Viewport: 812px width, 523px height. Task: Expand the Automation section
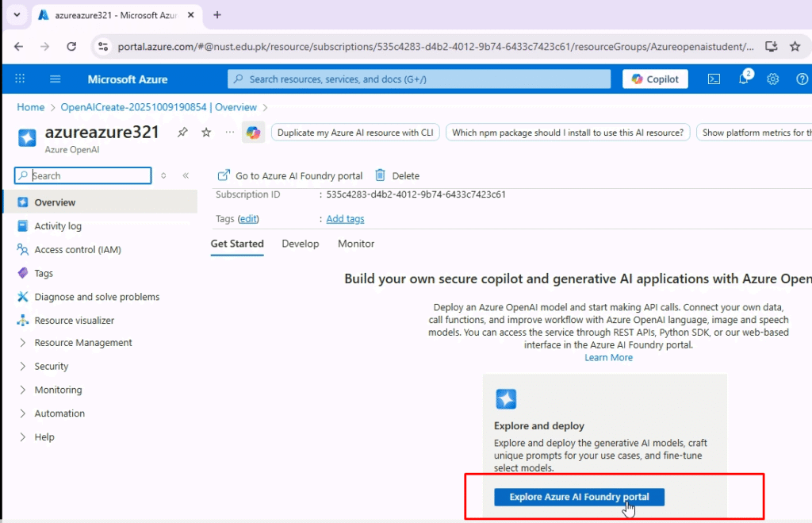(59, 413)
